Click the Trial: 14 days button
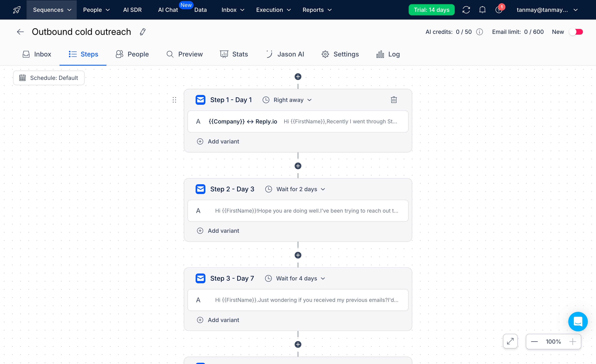 tap(431, 10)
